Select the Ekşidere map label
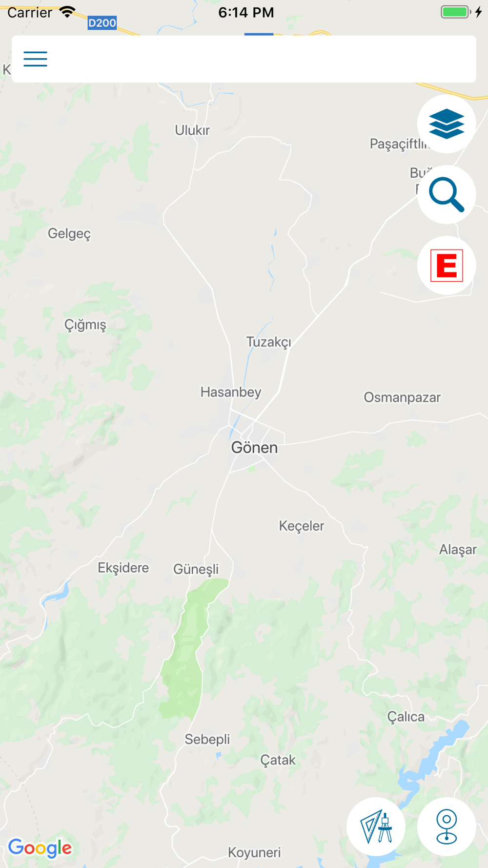Image resolution: width=488 pixels, height=868 pixels. (123, 568)
